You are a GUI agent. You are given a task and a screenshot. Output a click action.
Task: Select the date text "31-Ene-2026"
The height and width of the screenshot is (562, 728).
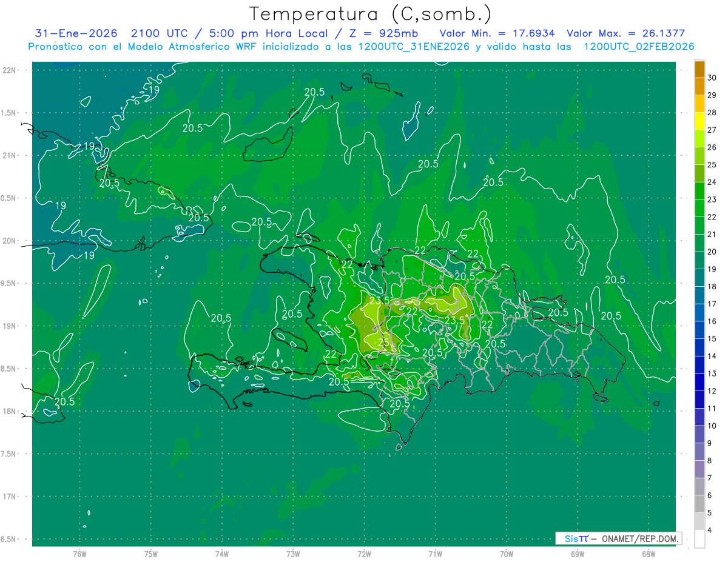76,34
